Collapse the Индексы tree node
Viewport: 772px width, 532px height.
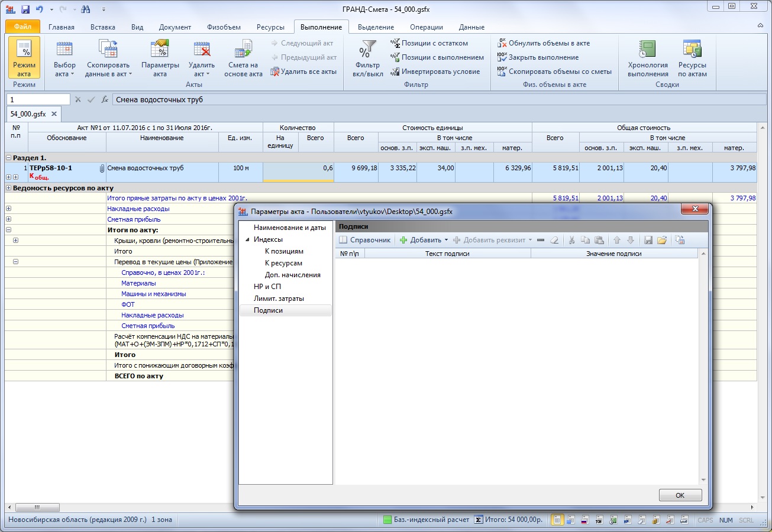[x=247, y=239]
